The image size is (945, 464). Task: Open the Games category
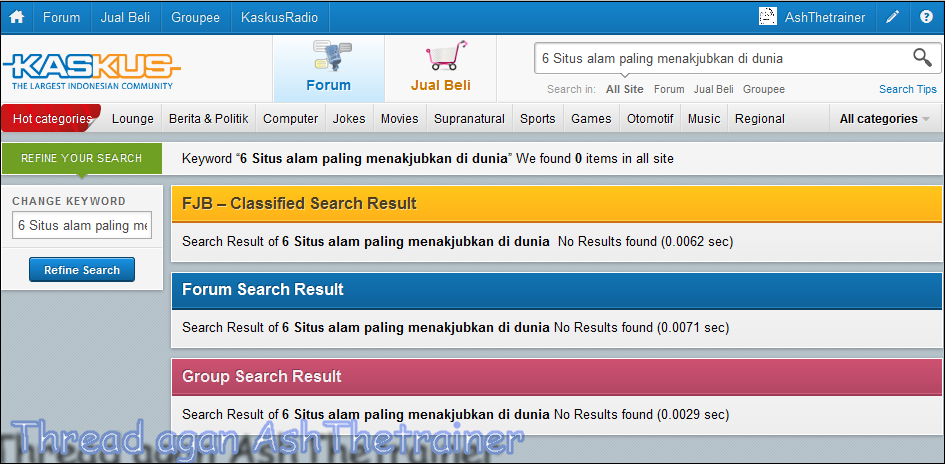[x=591, y=119]
